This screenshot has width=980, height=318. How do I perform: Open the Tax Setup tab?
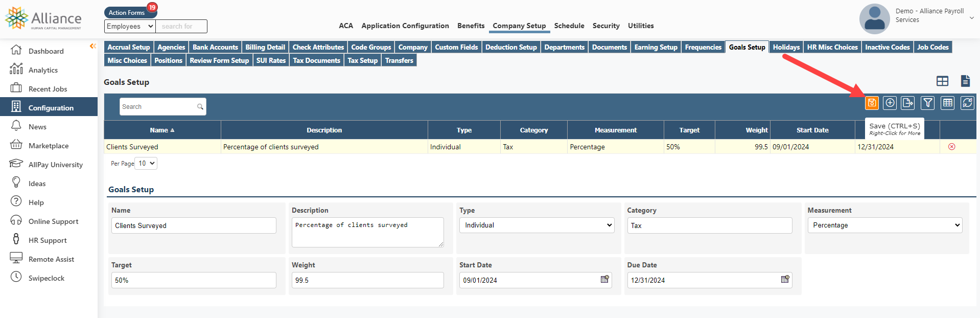(x=362, y=60)
